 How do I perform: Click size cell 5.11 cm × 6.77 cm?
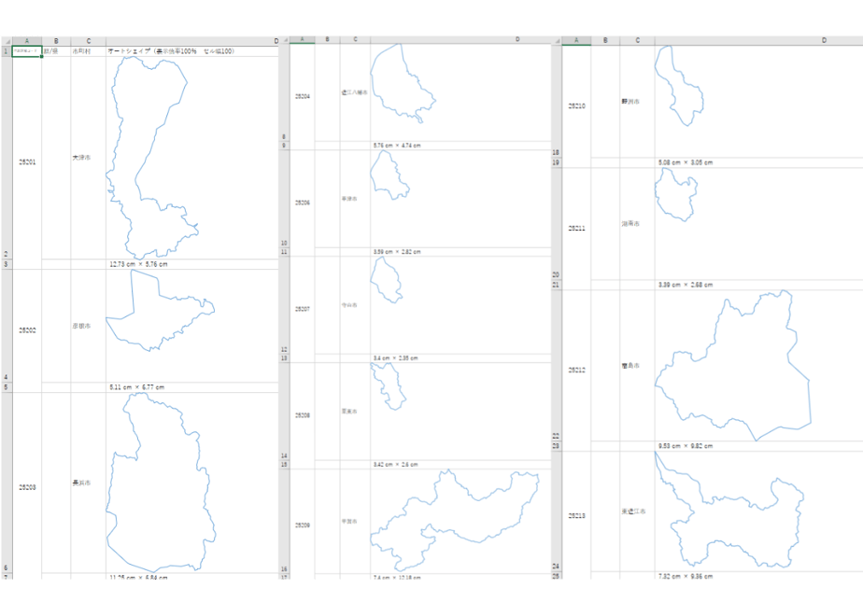click(x=192, y=387)
